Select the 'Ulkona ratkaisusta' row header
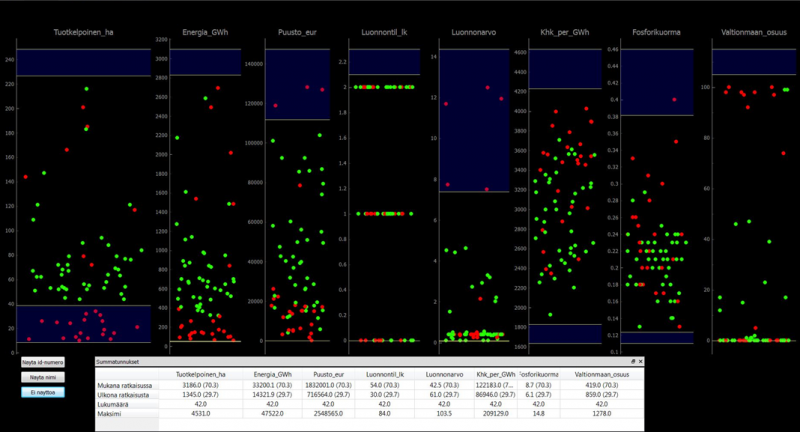Image resolution: width=800 pixels, height=432 pixels. click(x=125, y=394)
